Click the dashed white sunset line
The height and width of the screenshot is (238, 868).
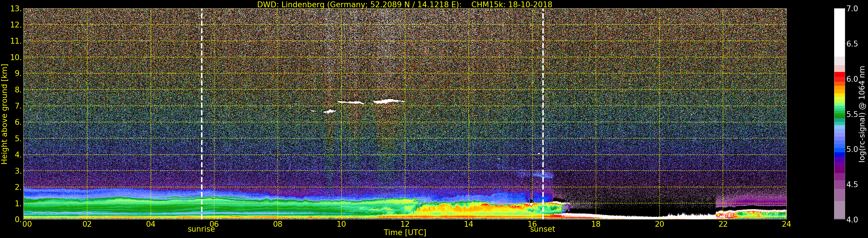point(543,114)
